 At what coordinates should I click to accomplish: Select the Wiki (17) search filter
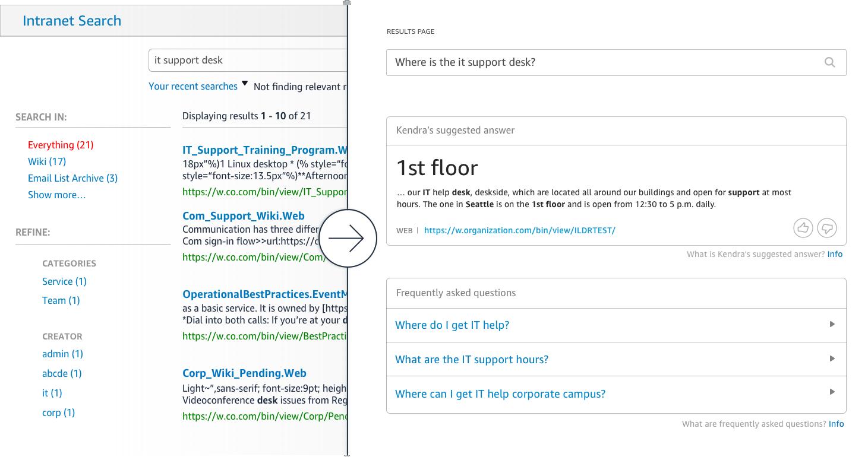(x=47, y=161)
